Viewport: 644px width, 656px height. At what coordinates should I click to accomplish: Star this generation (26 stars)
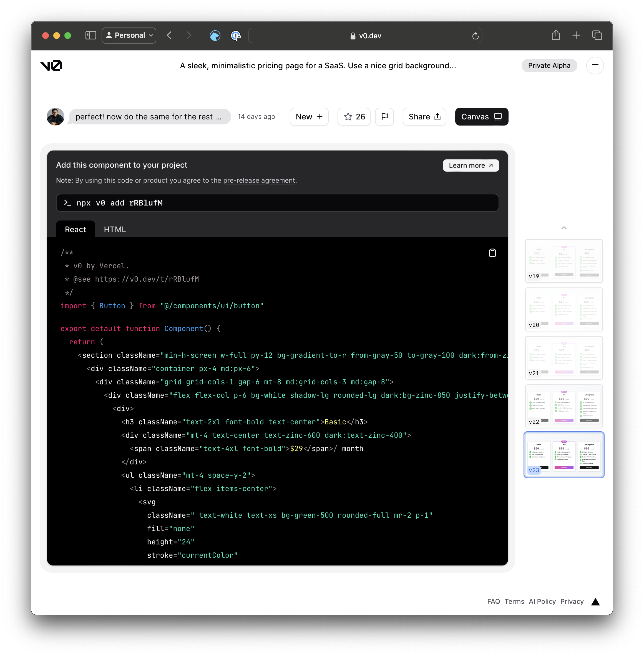click(354, 117)
